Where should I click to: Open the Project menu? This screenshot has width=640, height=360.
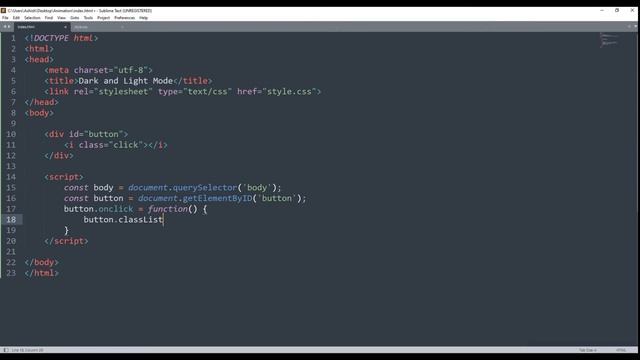(103, 18)
